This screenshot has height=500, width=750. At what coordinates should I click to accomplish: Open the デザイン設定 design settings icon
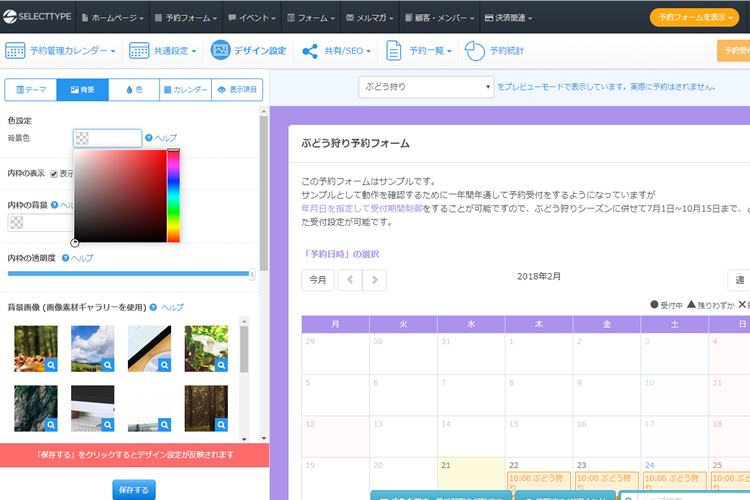point(221,50)
